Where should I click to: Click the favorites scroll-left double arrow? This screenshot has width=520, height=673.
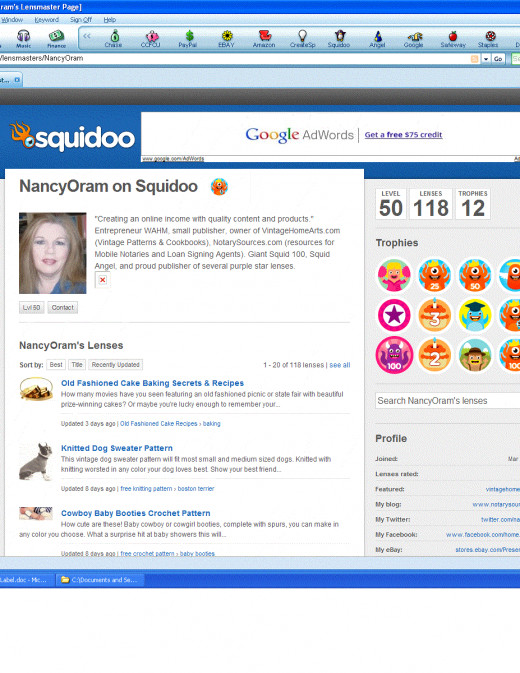[87, 36]
